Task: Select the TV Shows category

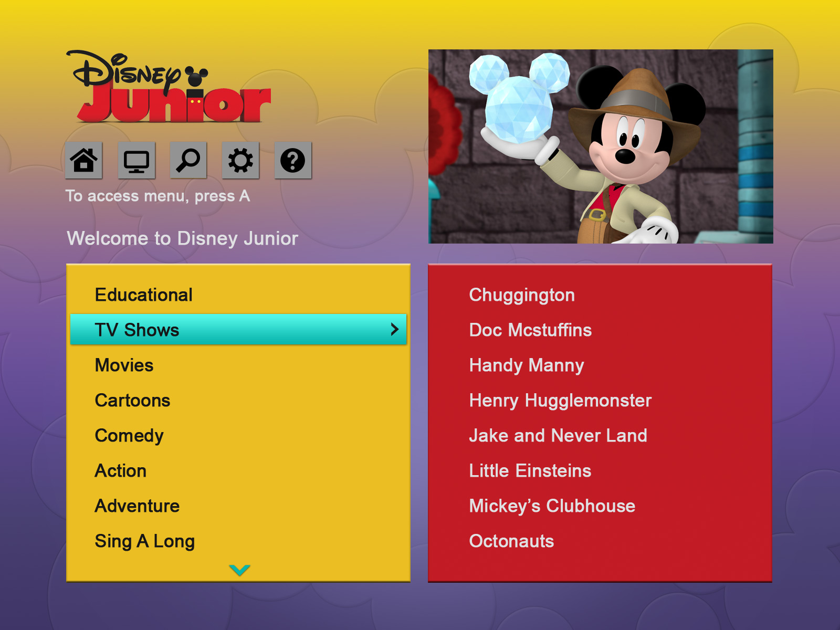Action: pos(238,329)
